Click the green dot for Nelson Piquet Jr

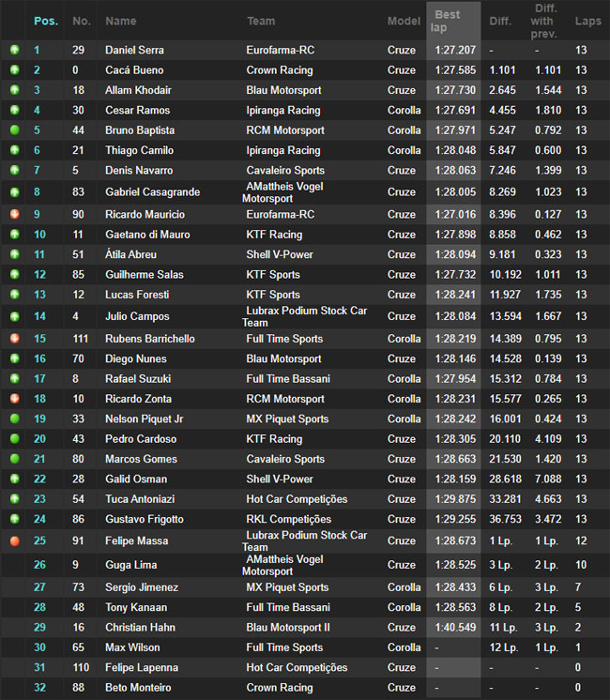pyautogui.click(x=15, y=418)
